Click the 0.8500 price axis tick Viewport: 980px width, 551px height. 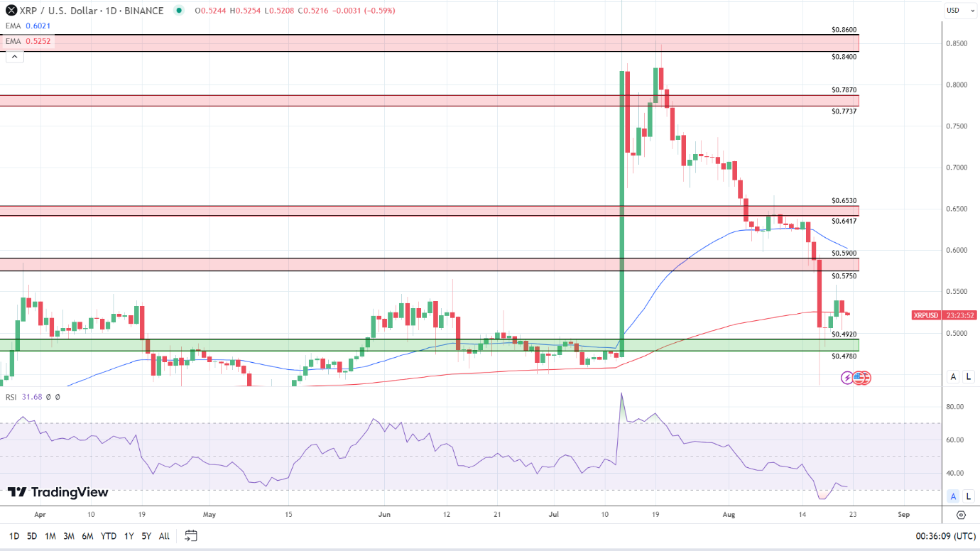[x=958, y=44]
